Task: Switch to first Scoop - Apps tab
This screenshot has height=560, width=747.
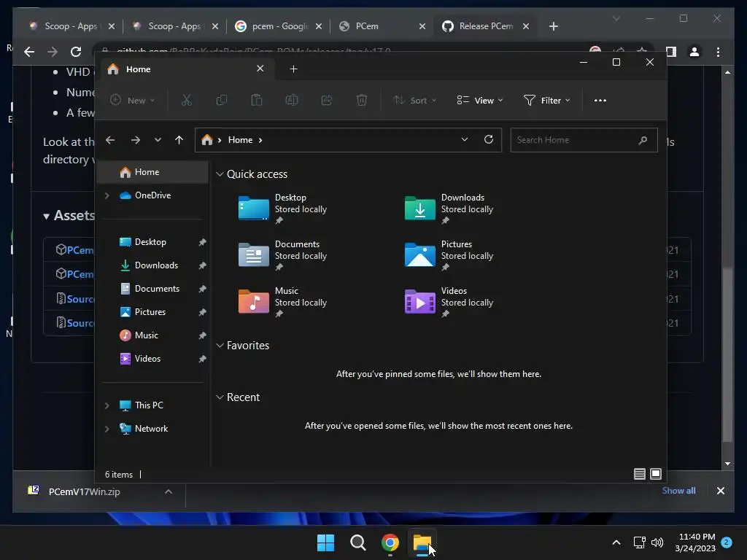Action: [71, 26]
